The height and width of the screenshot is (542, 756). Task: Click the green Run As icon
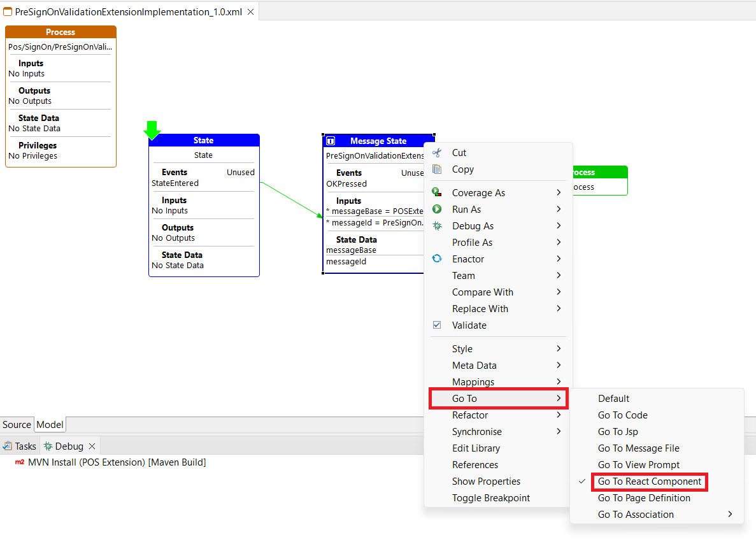[437, 209]
